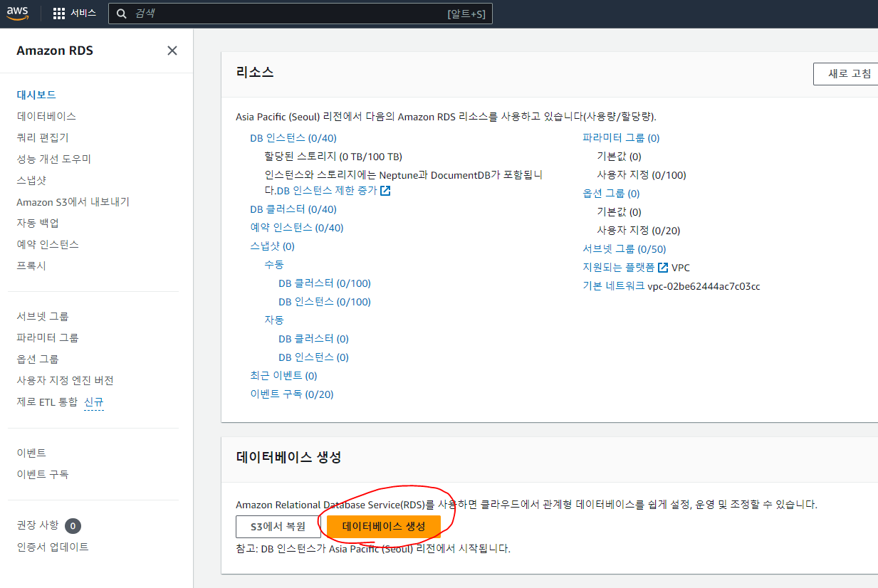Click 할당된 스토리지 (0 TB/100 TB) text
Image resolution: width=878 pixels, height=588 pixels.
tap(333, 157)
